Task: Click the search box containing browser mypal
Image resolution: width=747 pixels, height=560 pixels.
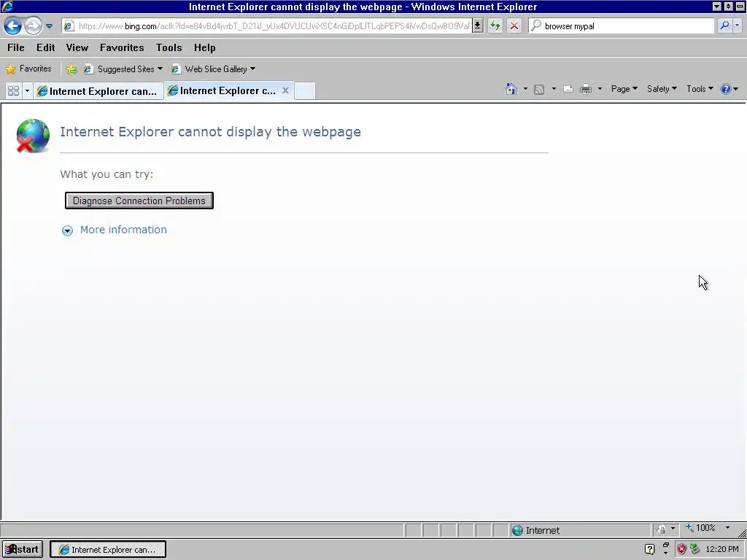Action: click(x=622, y=26)
